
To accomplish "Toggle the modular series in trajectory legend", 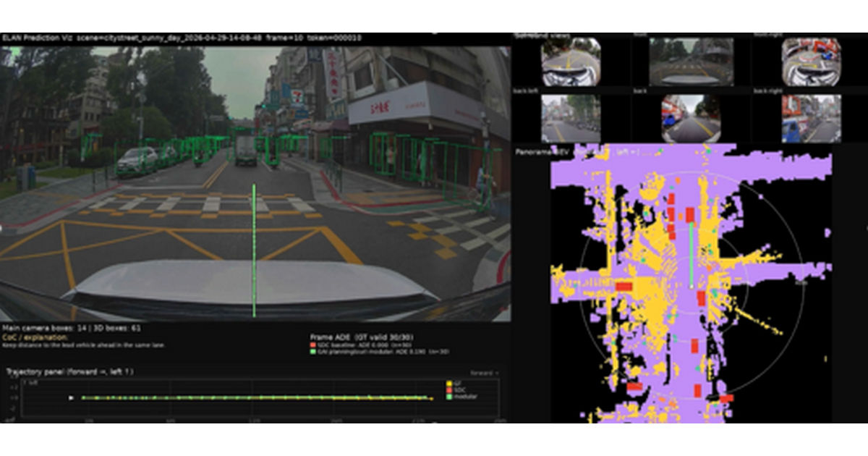I will 461,397.
